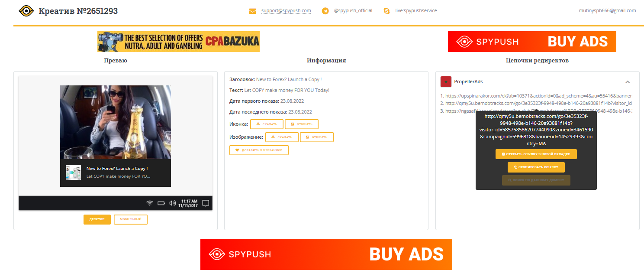Click the CPABazuka banner ad
The image size is (644, 277).
pos(178,42)
